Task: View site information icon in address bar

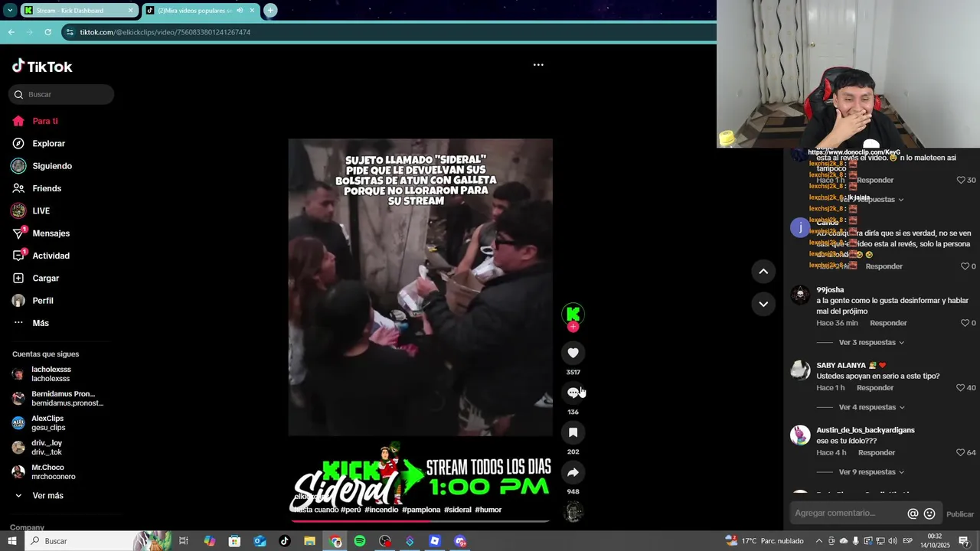Action: point(70,32)
